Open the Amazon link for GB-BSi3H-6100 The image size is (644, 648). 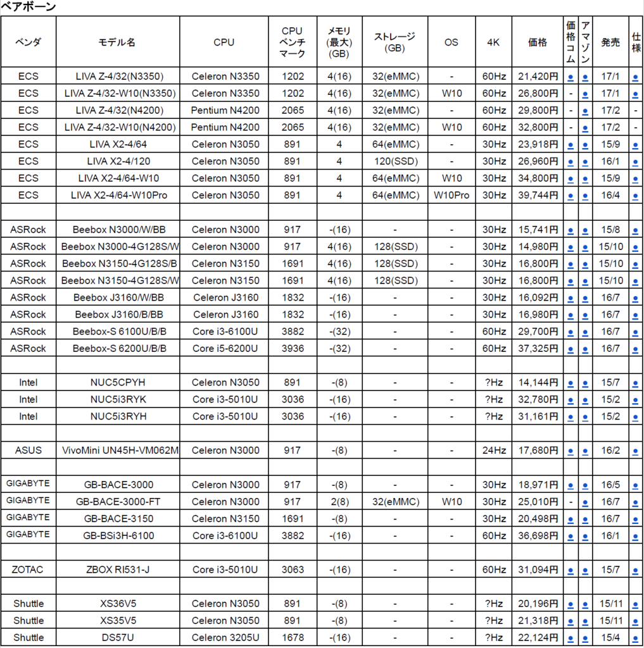click(x=585, y=537)
